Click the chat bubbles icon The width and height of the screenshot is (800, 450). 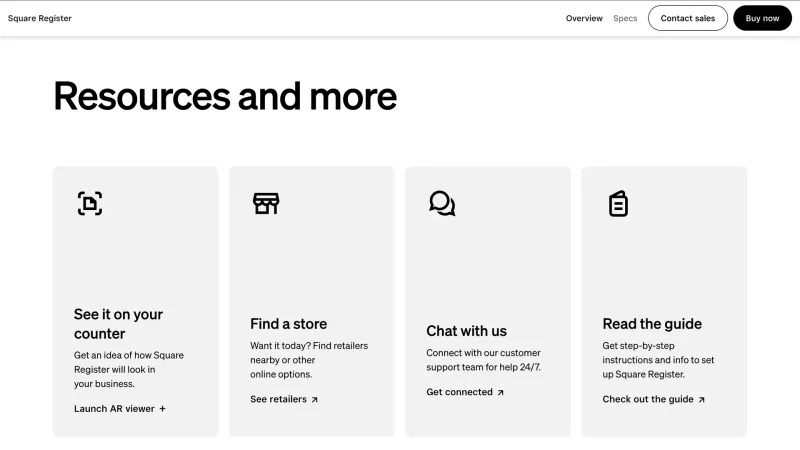(442, 203)
